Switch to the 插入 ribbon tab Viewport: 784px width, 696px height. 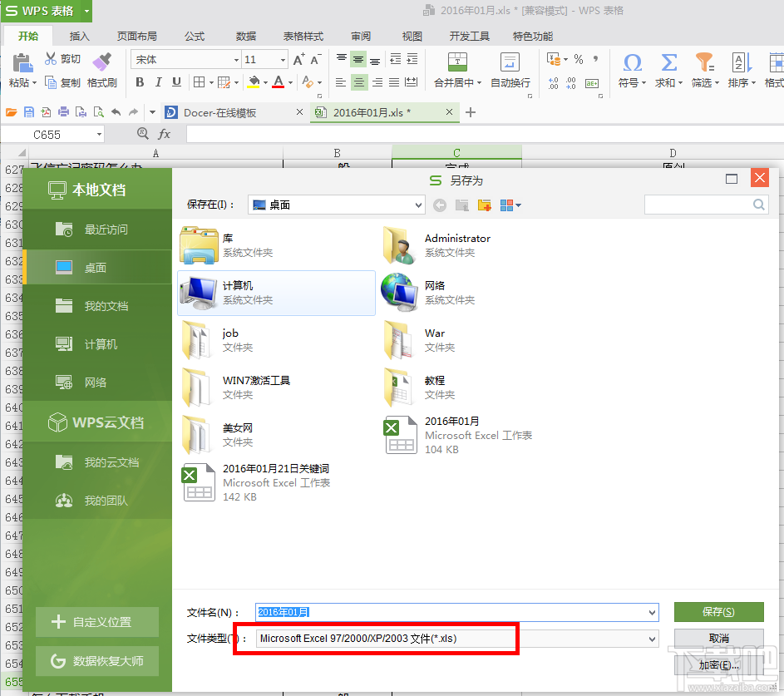[79, 36]
